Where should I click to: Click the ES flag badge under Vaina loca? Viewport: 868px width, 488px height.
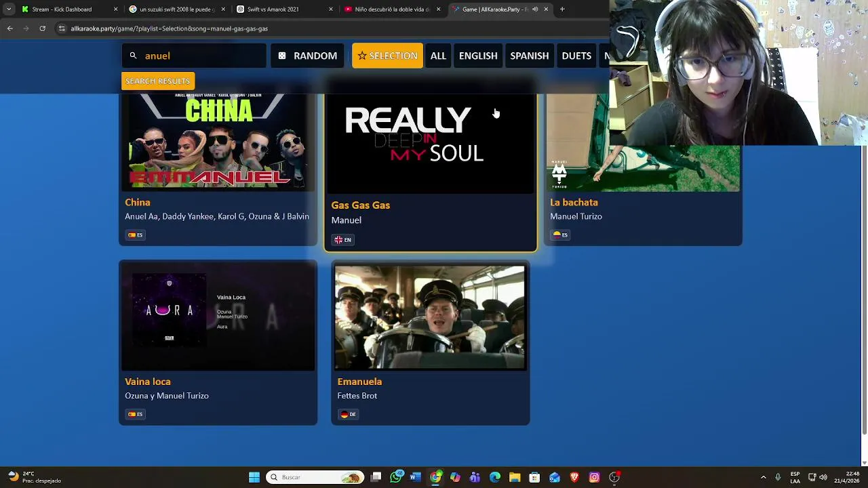136,414
